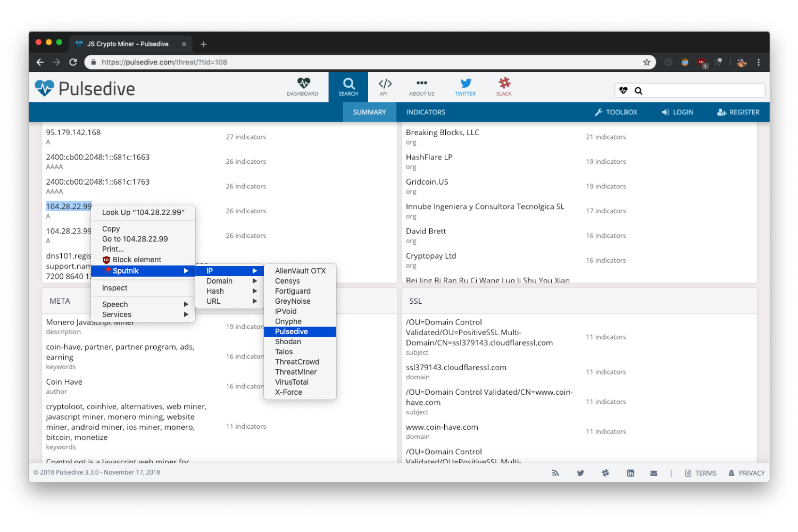Expand the Domain submenu entry
The height and width of the screenshot is (532, 798).
[x=229, y=281]
